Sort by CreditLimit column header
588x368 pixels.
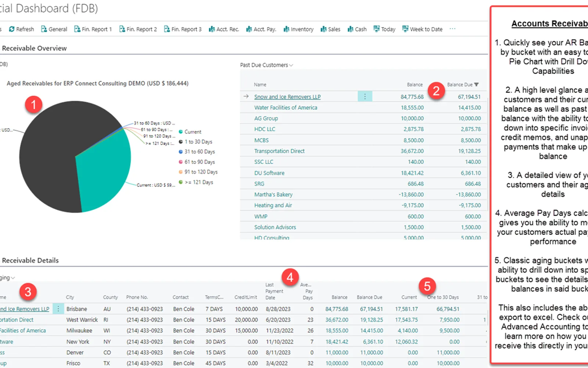(x=246, y=297)
